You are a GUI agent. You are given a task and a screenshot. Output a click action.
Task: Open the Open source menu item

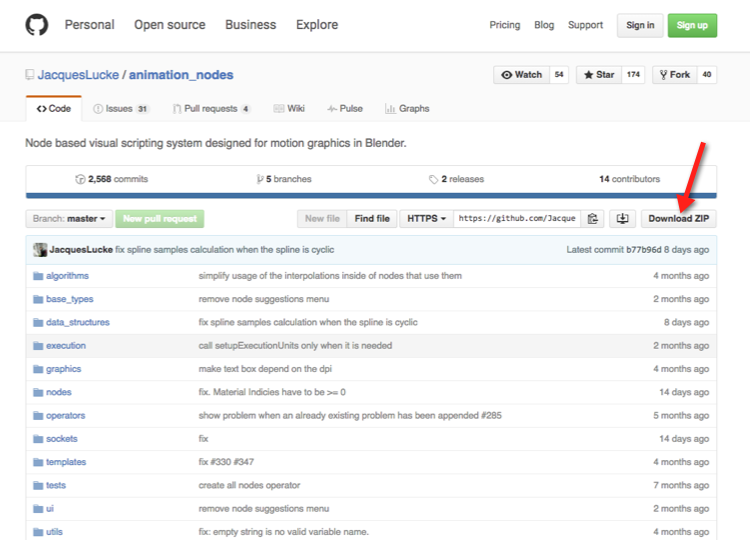click(170, 25)
